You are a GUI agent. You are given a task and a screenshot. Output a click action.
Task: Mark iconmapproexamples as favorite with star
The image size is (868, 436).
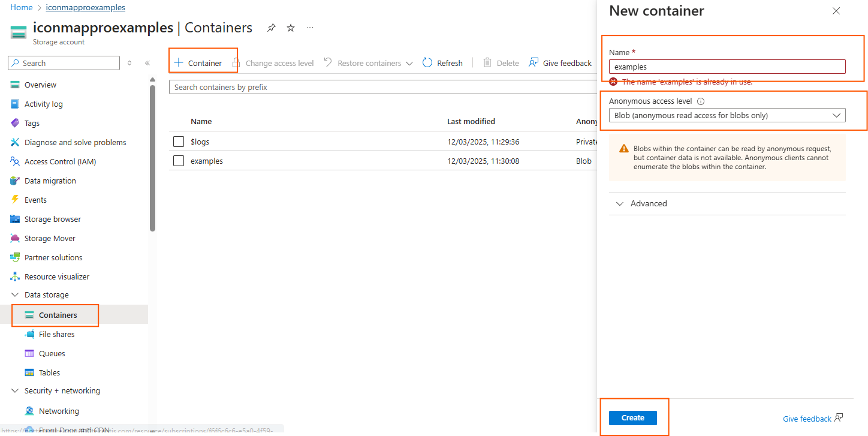pos(291,28)
